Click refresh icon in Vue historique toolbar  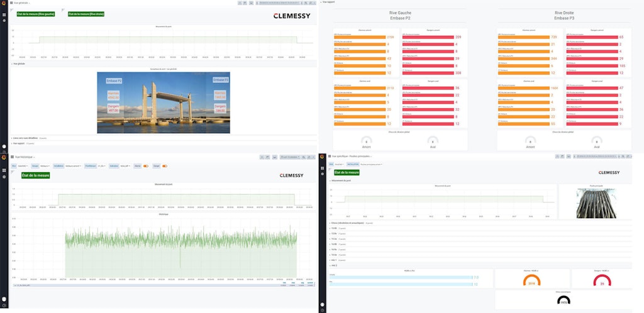click(309, 157)
